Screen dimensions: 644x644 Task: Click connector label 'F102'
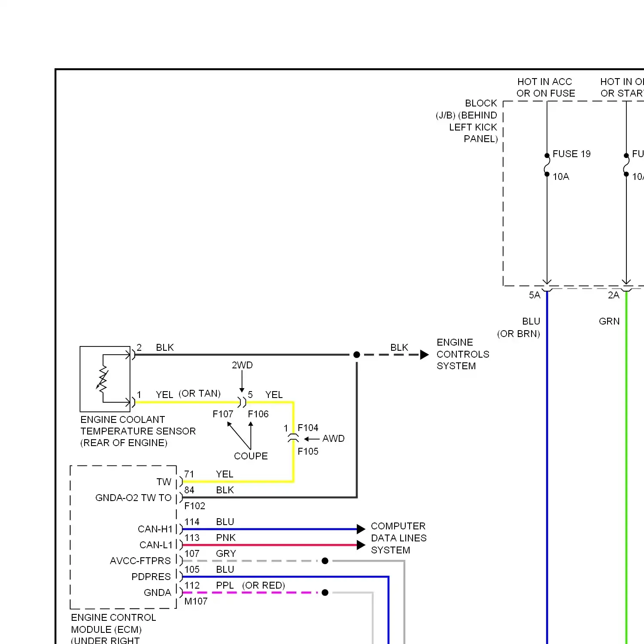pos(194,506)
